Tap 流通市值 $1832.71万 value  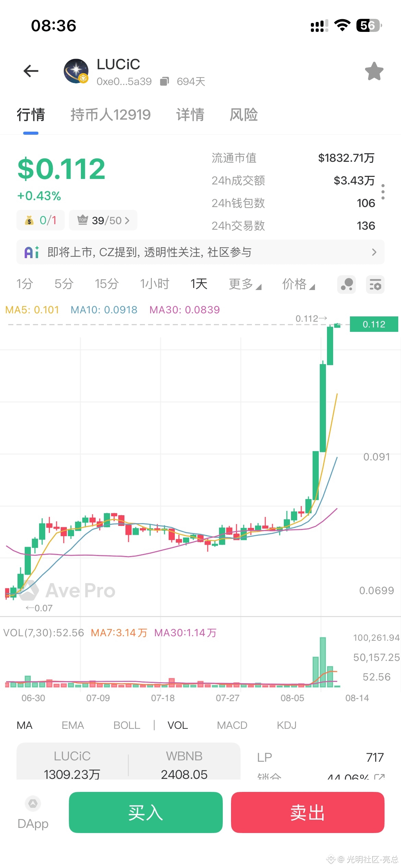[x=346, y=158]
